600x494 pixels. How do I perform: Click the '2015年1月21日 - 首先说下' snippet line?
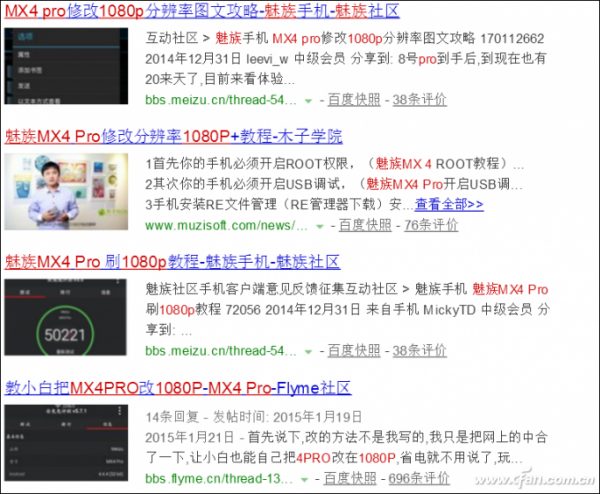click(346, 437)
